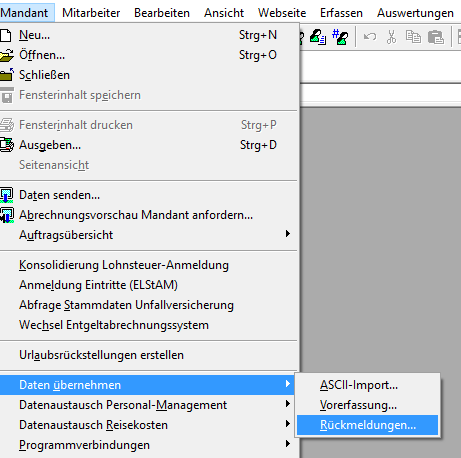
Task: Click the icon beside Abrechnungsvorschau Mandant anfordern
Action: [x=7, y=215]
